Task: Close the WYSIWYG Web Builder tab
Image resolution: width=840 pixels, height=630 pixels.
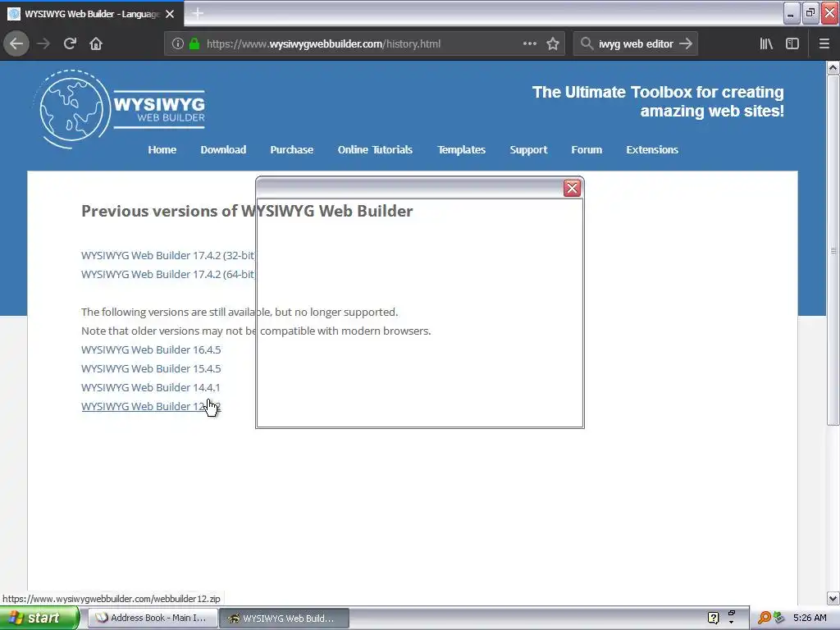Action: (x=170, y=14)
